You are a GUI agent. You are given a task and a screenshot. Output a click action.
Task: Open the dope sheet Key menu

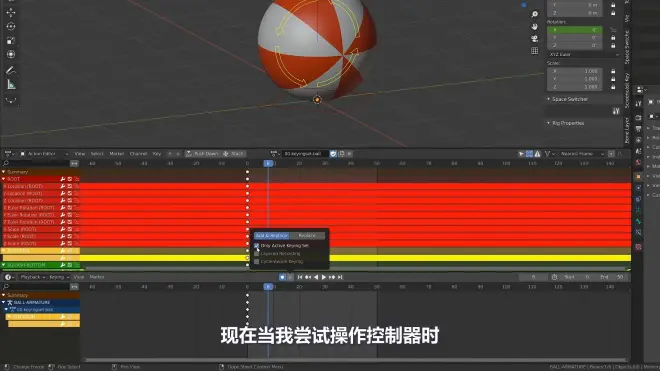click(157, 154)
